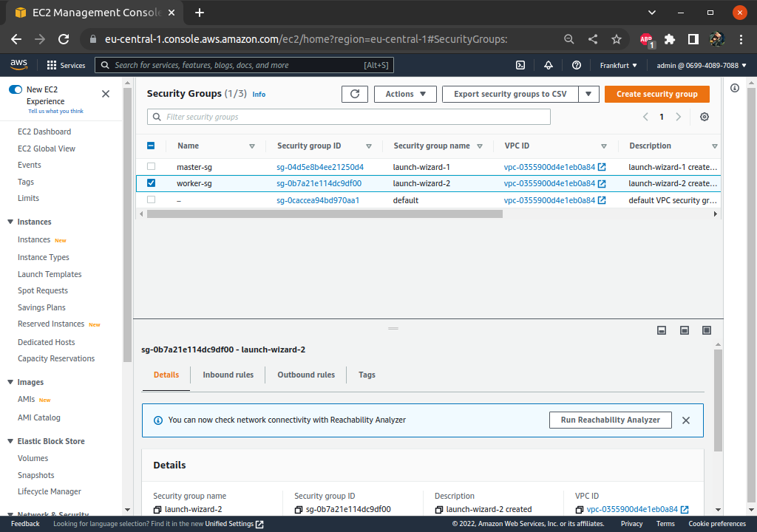The image size is (757, 532).
Task: Open external link icon next to default group VPC ID
Action: [602, 200]
